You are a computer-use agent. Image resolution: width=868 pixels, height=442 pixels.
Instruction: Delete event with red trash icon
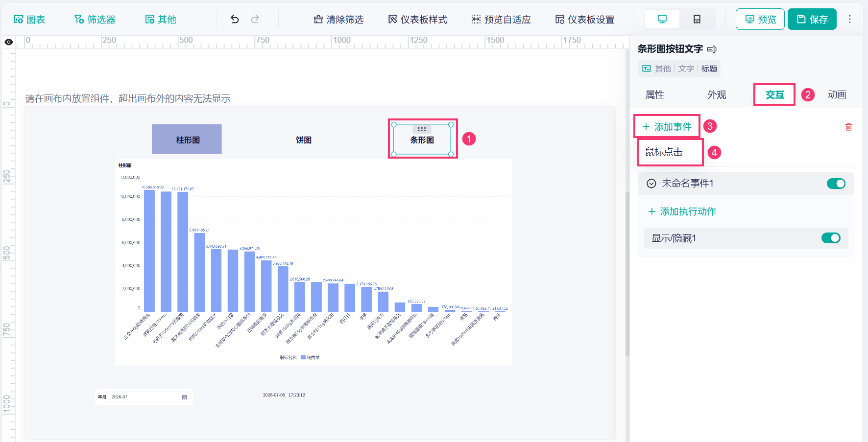click(x=848, y=127)
